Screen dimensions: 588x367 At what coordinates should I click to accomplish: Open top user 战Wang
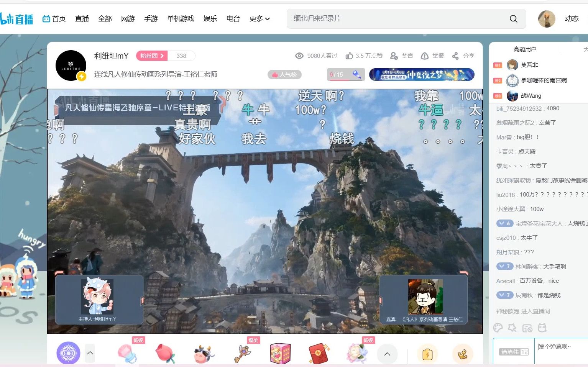click(531, 96)
